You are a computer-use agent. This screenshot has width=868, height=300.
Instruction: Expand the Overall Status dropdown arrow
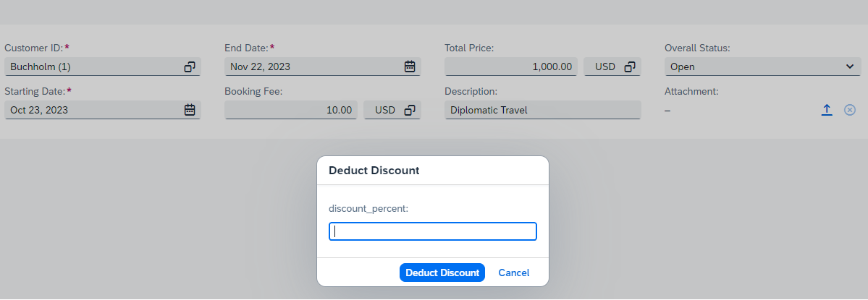coord(851,67)
